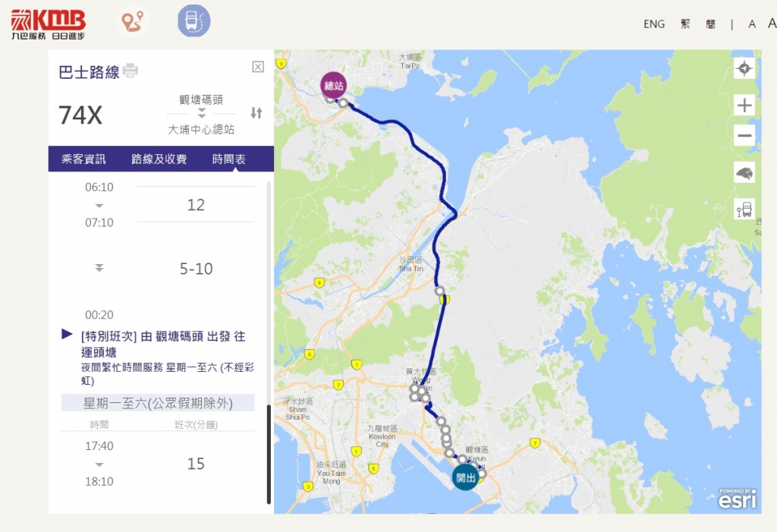The height and width of the screenshot is (532, 777).
Task: Zoom in on the map
Action: pos(744,105)
